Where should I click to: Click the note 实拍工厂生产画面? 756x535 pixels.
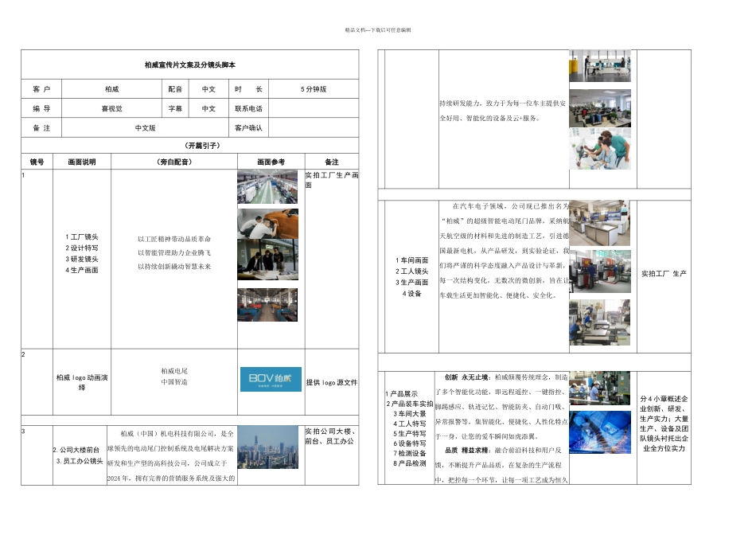(332, 180)
